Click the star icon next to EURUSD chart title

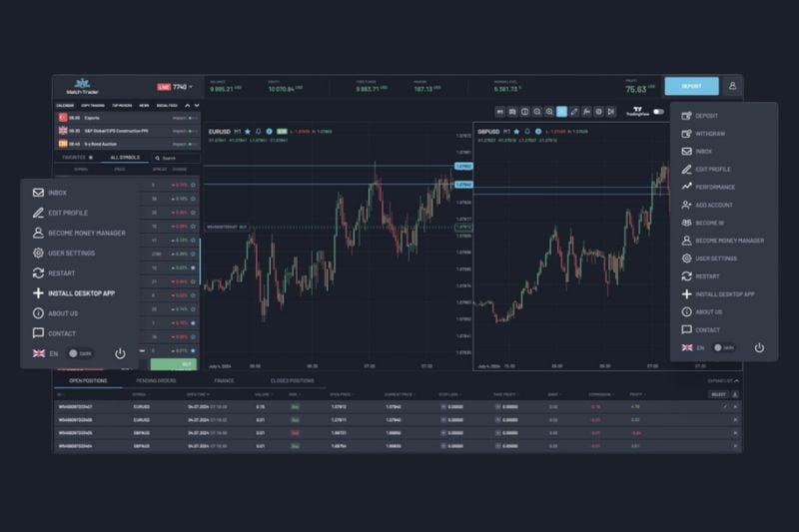tap(248, 131)
